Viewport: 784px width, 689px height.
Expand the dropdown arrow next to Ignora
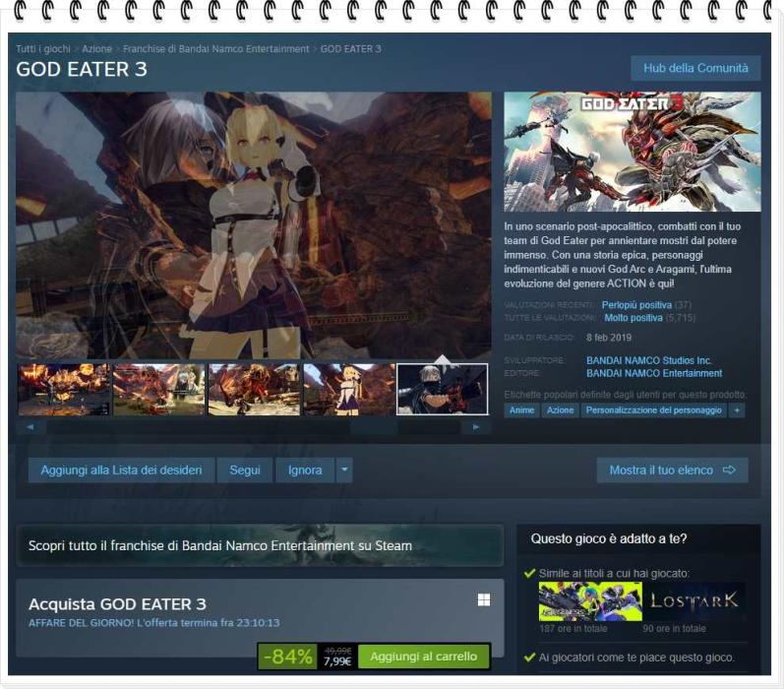[x=344, y=470]
